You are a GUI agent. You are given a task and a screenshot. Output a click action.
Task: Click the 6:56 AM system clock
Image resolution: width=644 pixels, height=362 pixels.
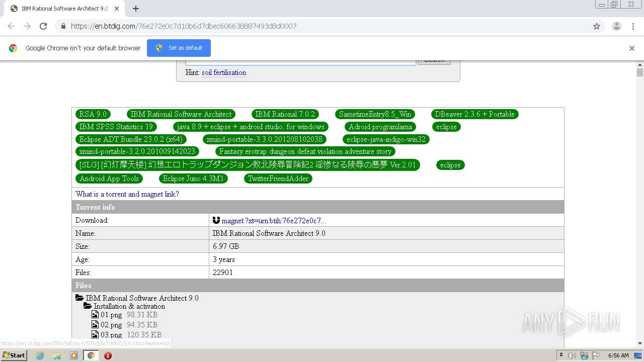pyautogui.click(x=618, y=355)
